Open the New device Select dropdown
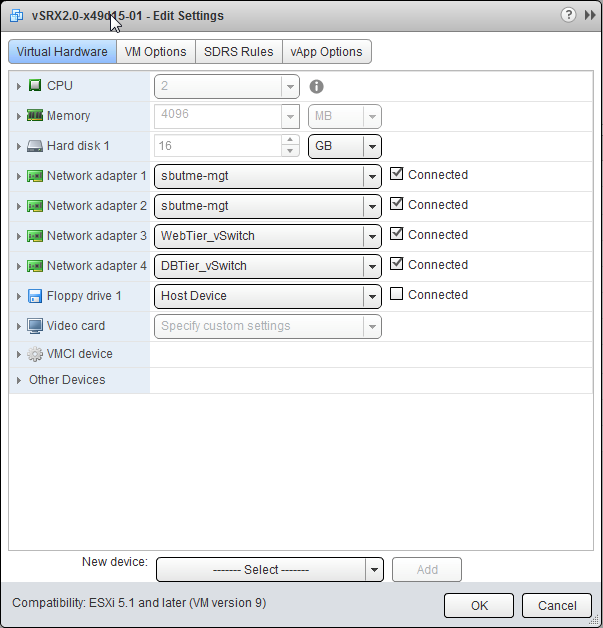Viewport: 603px width, 628px height. pyautogui.click(x=270, y=570)
